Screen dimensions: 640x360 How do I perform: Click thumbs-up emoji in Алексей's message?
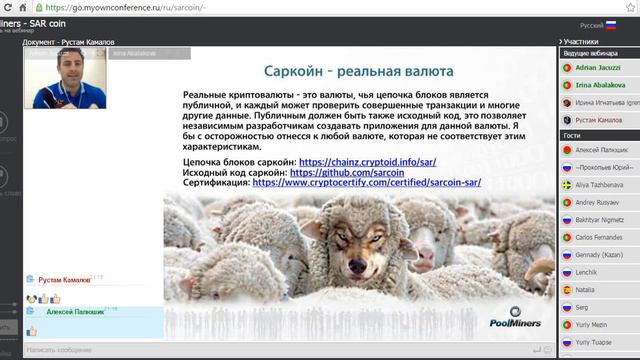[31, 331]
